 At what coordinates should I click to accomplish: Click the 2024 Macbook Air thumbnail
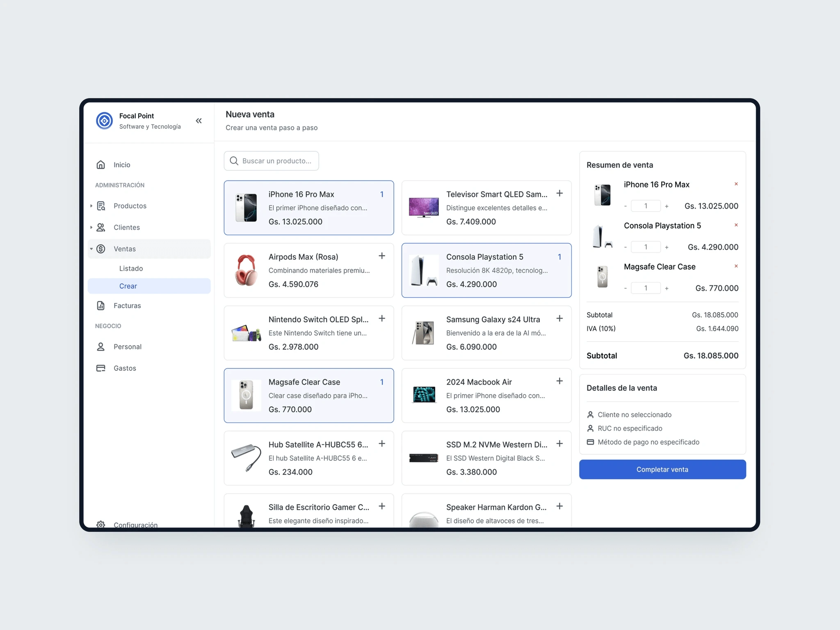coord(424,395)
